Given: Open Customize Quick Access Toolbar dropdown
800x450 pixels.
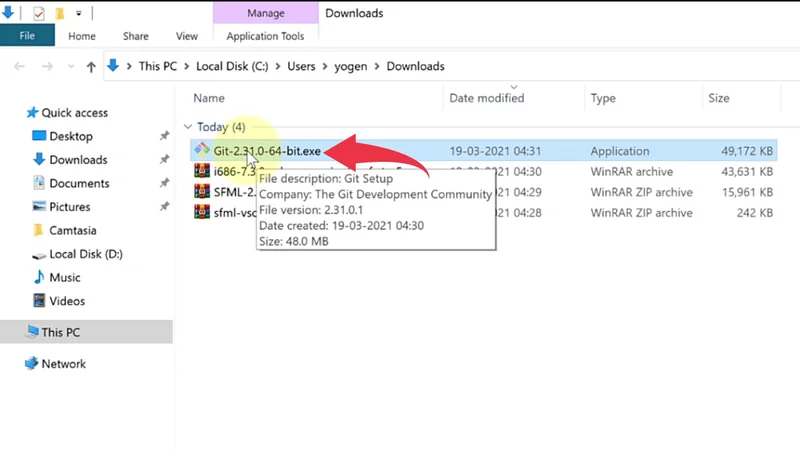Looking at the screenshot, I should (x=80, y=14).
